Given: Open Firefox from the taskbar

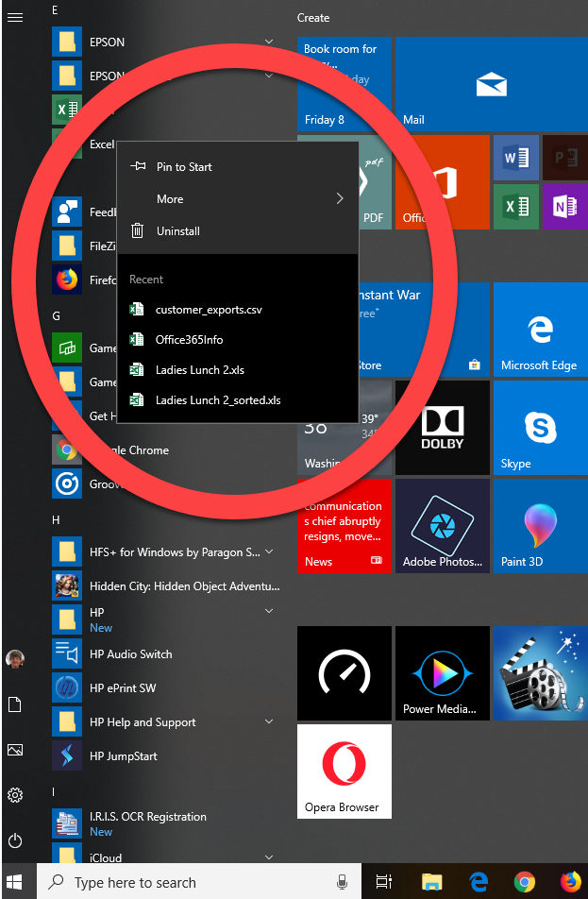Looking at the screenshot, I should point(570,882).
